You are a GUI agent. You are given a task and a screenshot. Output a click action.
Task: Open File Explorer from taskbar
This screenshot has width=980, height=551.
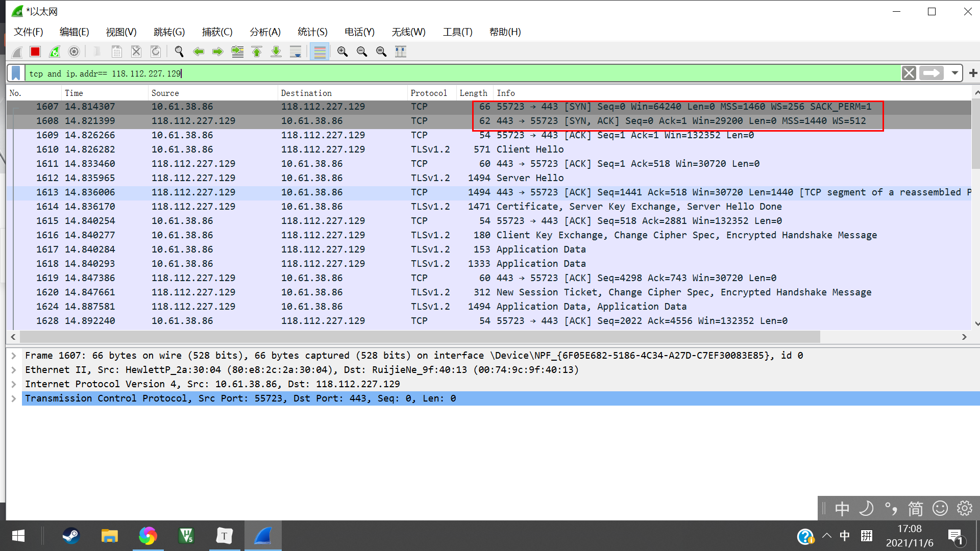click(x=109, y=536)
